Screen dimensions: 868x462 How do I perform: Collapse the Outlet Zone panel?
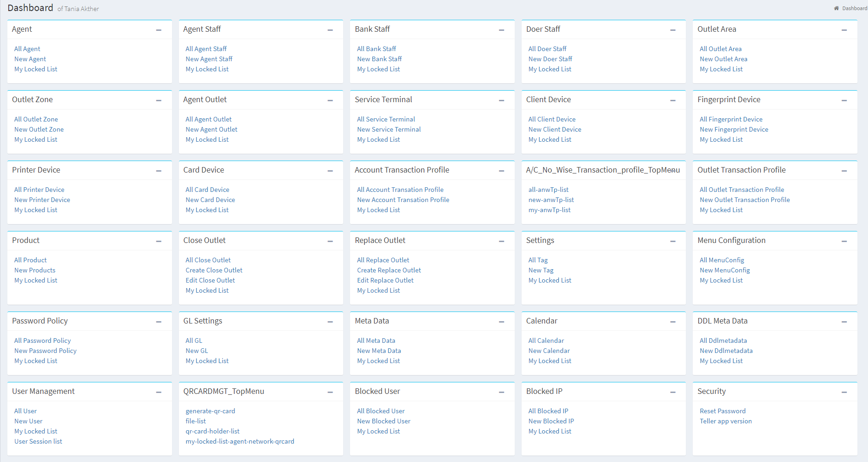click(159, 100)
